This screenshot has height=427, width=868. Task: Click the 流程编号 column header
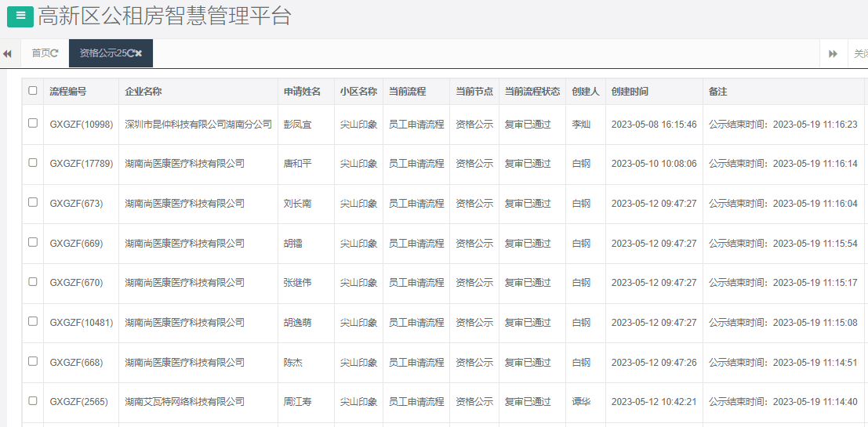(x=68, y=92)
